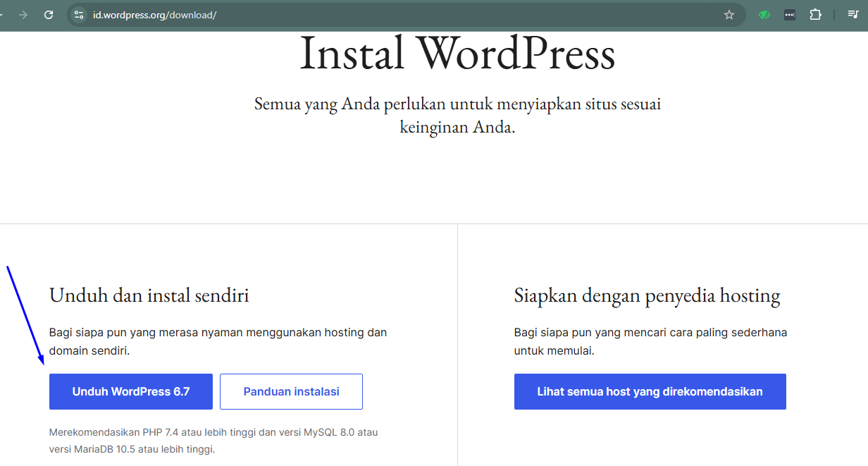Disable the adblocker by clicking its green icon

click(x=764, y=14)
